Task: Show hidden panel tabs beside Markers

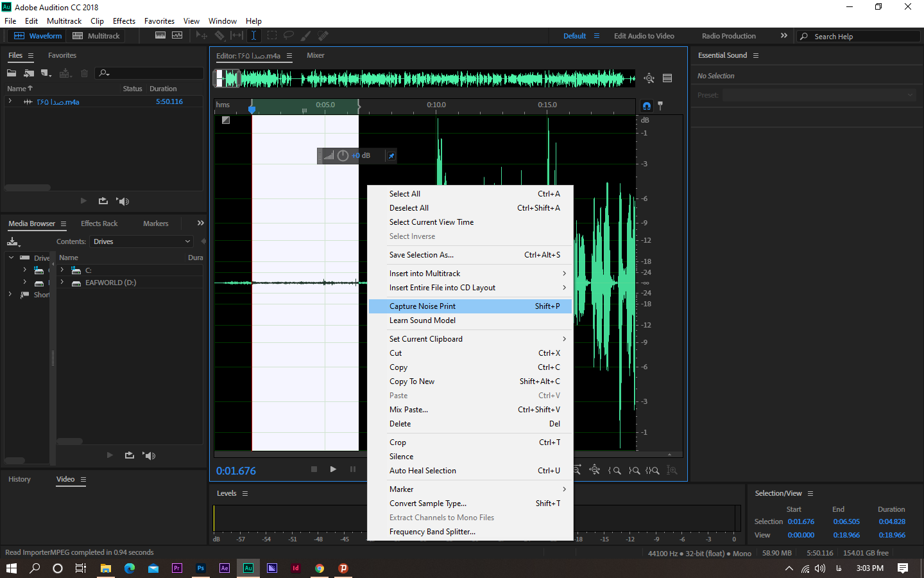Action: (x=201, y=223)
